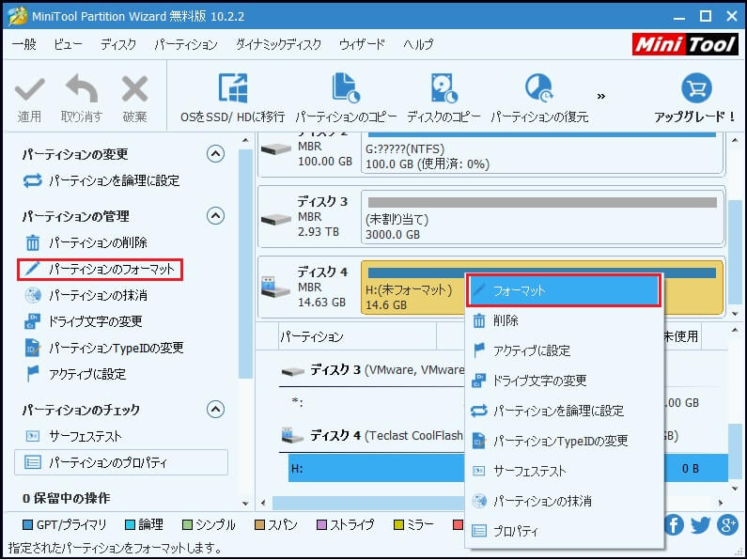Choose パーティションTypeIDの変更 in sidebar

[104, 348]
